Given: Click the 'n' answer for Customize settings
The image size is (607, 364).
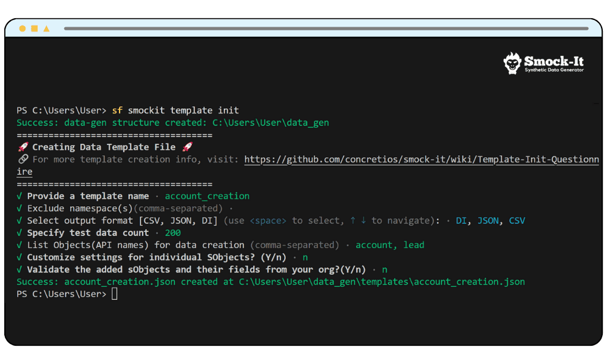Looking at the screenshot, I should pyautogui.click(x=305, y=257).
